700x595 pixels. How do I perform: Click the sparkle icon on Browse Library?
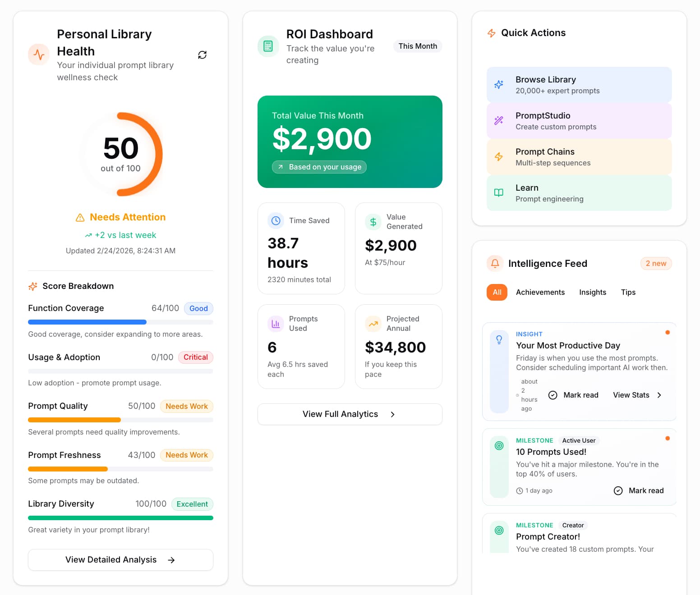tap(498, 85)
